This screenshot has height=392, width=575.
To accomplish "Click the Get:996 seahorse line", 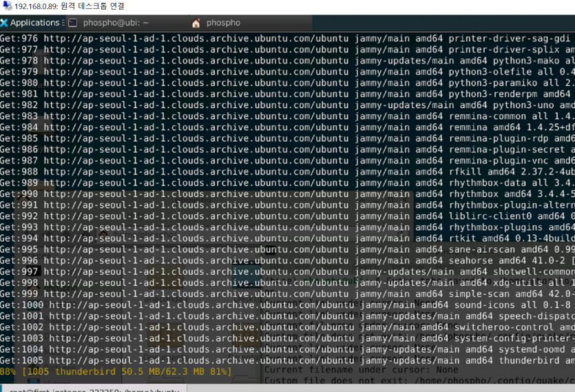I will point(288,260).
